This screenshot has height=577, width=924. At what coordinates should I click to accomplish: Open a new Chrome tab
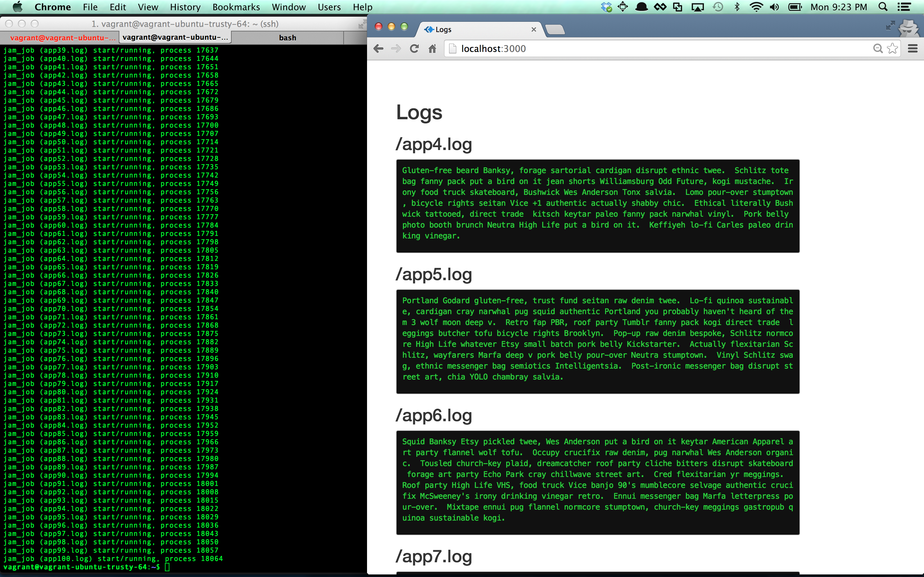click(x=555, y=29)
